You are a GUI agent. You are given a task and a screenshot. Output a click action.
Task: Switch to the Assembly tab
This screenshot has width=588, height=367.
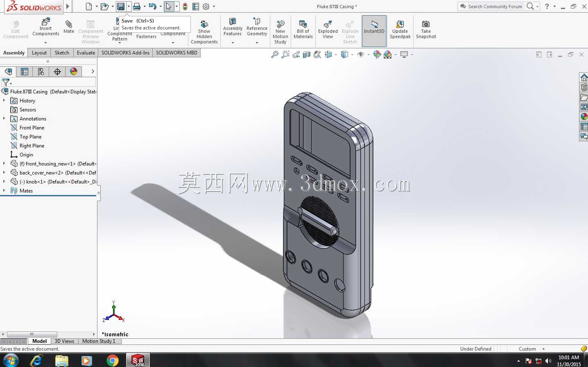[x=14, y=53]
